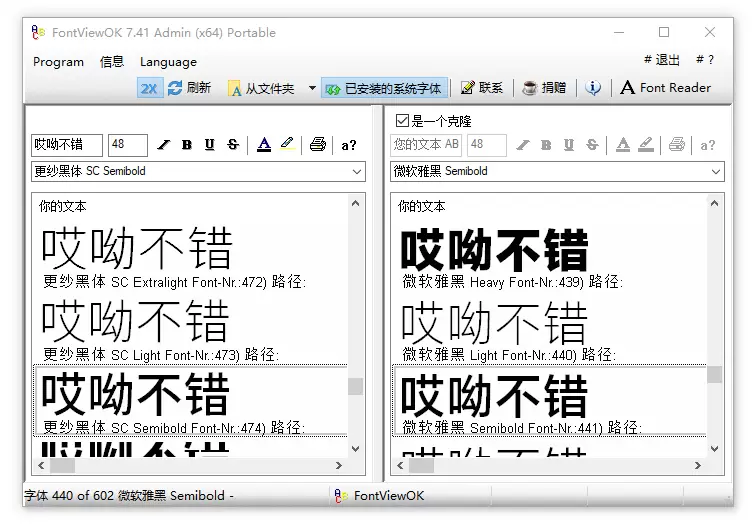
Task: Click right list scroll up arrow
Action: (715, 203)
